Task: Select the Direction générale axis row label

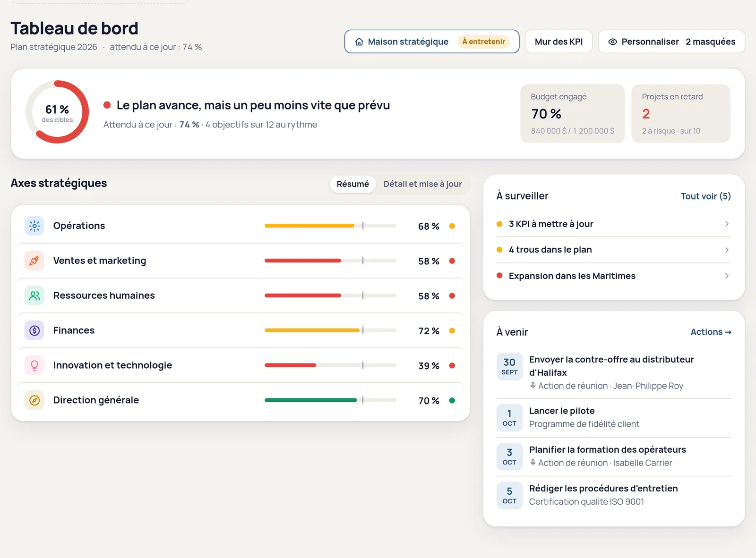Action: click(96, 400)
